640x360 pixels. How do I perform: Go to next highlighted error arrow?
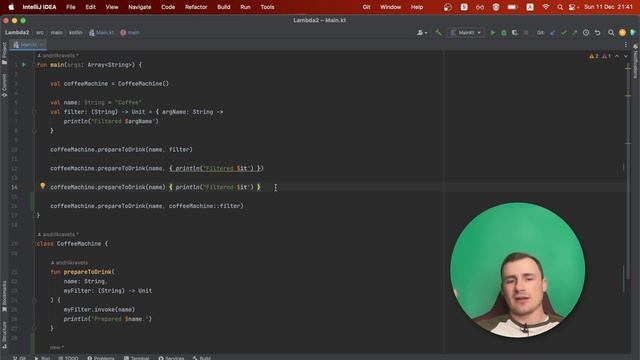626,56
